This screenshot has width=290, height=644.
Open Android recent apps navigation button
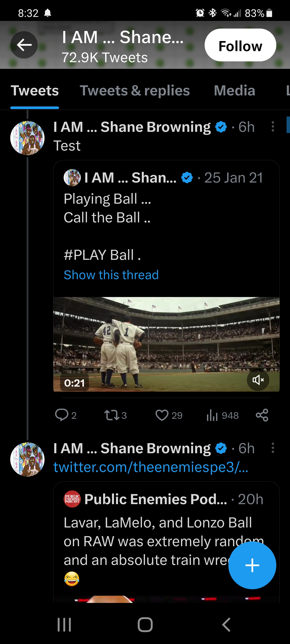point(64,624)
